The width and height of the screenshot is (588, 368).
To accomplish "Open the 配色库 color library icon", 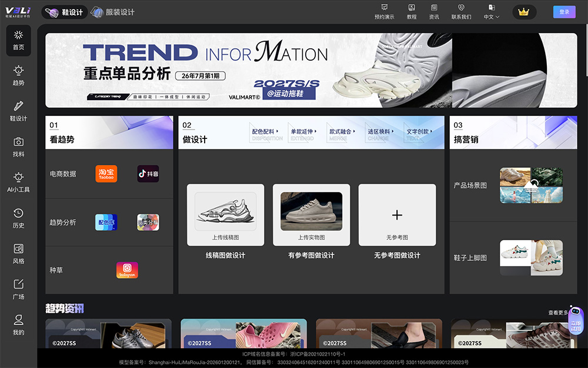I will click(x=106, y=223).
